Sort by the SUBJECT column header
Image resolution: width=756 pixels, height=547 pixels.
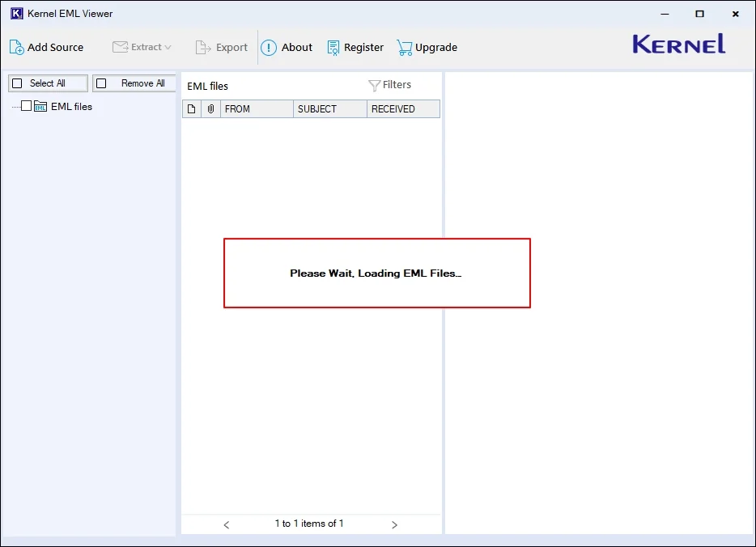click(x=329, y=109)
